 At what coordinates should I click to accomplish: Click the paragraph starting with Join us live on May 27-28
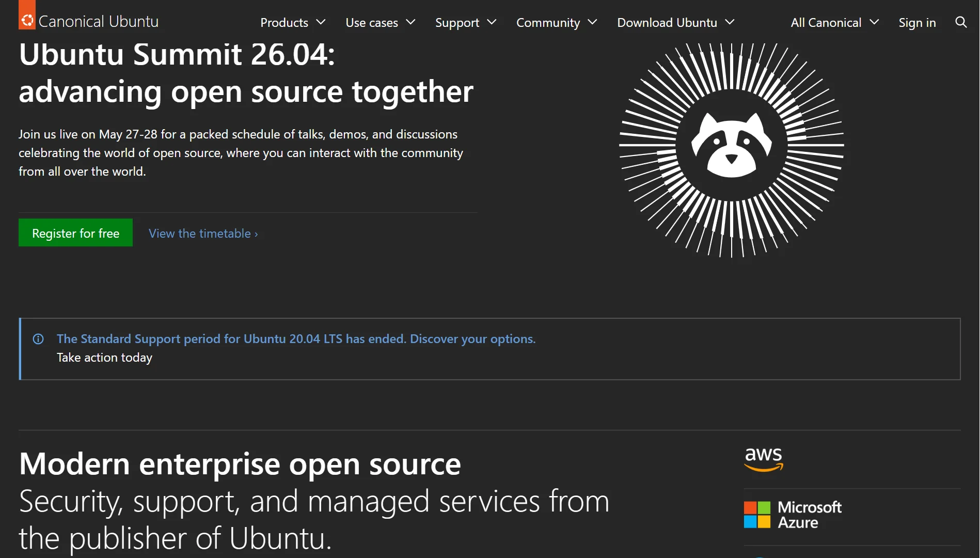241,153
